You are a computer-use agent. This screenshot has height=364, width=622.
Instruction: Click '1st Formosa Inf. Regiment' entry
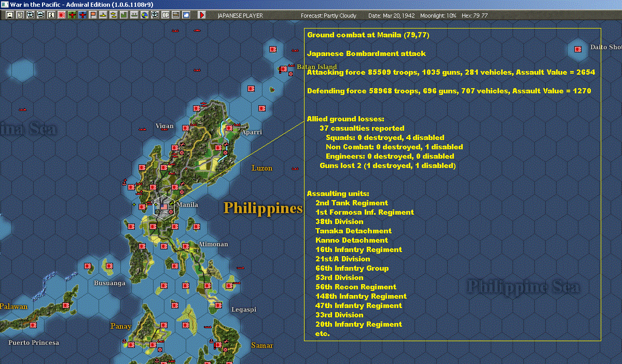pos(365,212)
